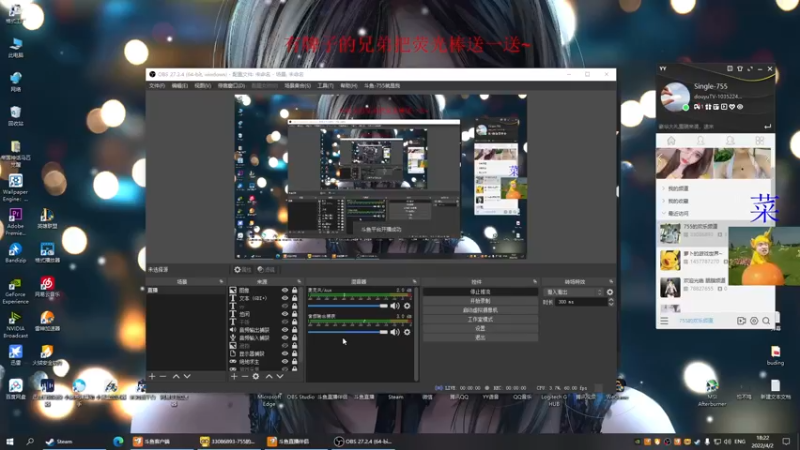Open OBS 设置 from the Controls panel
Screen dimensions: 800x450
pyautogui.click(x=480, y=329)
